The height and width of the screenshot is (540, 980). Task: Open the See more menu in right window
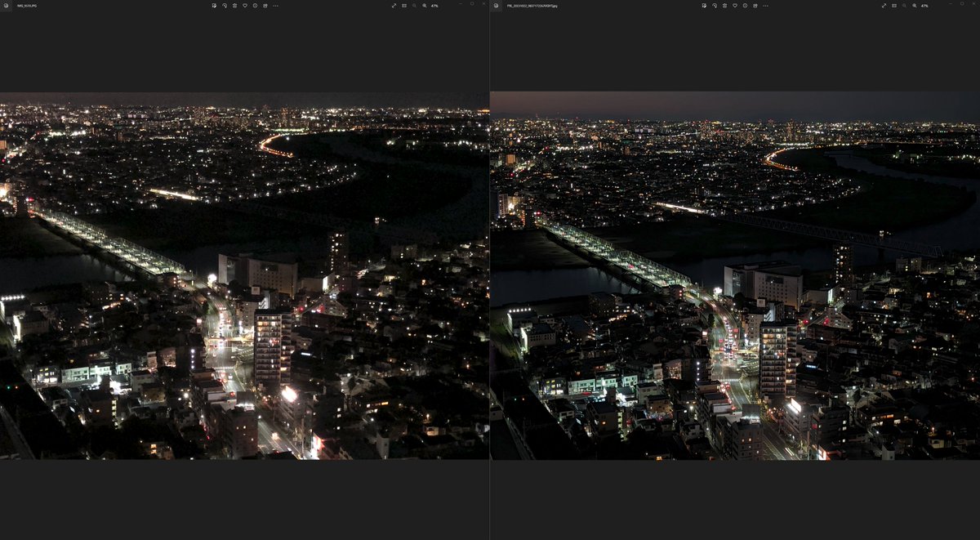[765, 6]
